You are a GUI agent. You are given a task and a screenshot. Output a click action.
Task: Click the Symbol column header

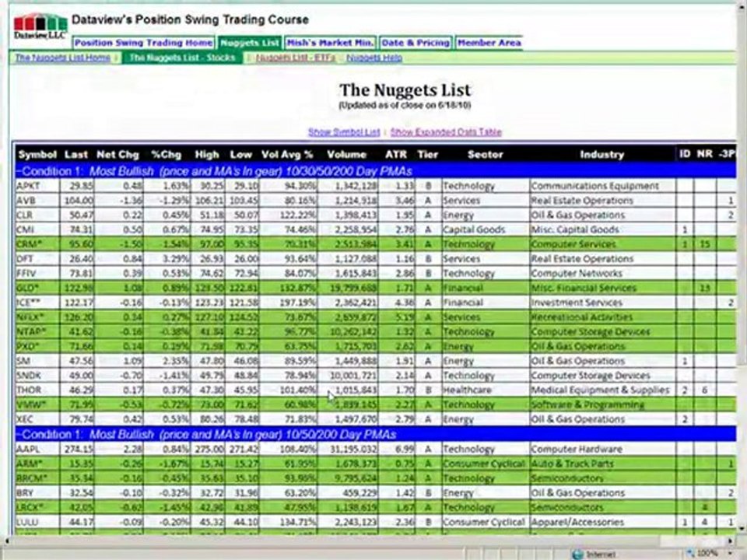click(x=37, y=154)
